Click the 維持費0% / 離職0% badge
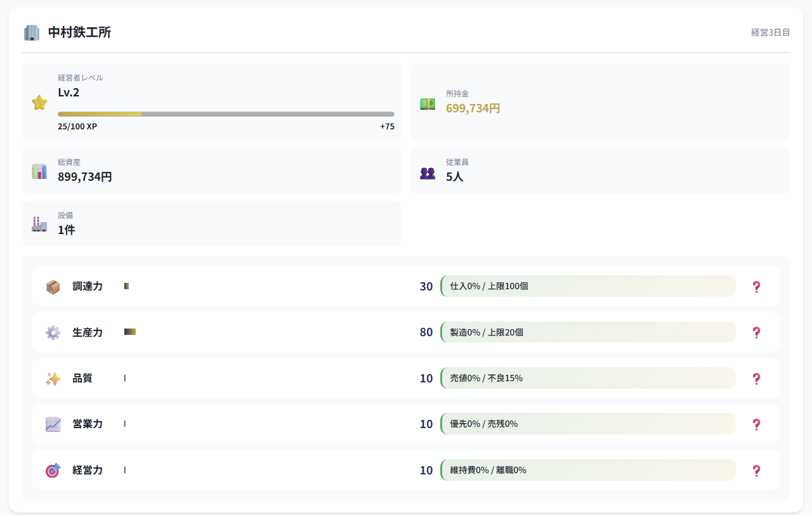Screen dimensions: 812x515 point(588,470)
